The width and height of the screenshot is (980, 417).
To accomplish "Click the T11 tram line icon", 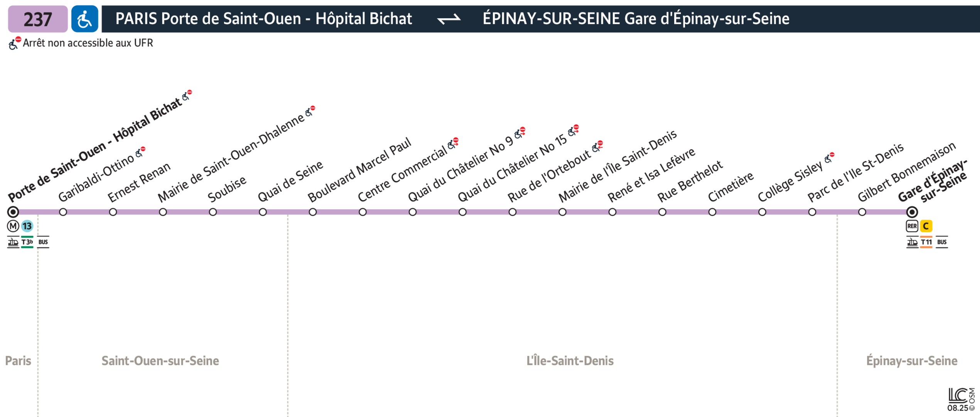I will 926,242.
